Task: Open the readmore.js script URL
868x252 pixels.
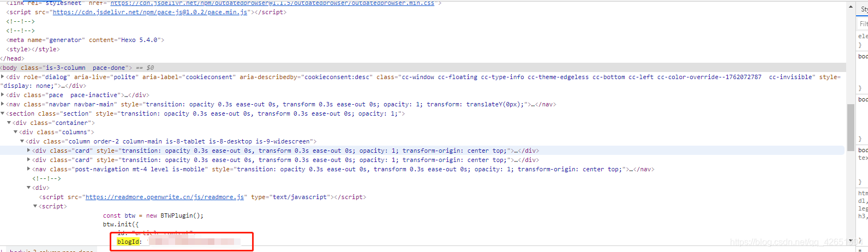Action: (165, 197)
